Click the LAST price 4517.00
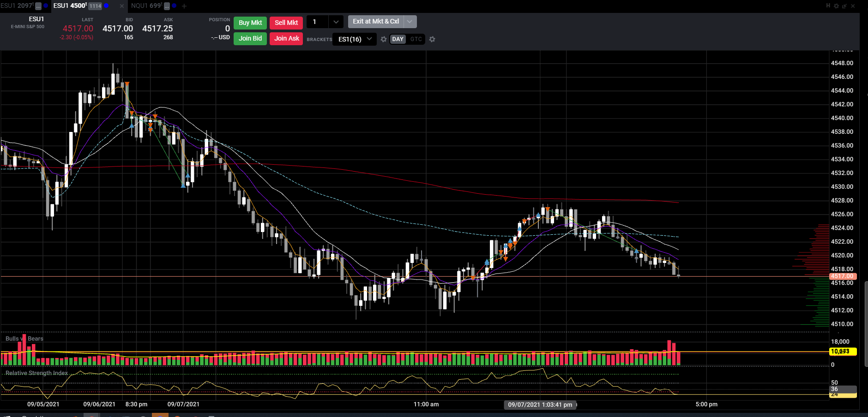Viewport: 868px width, 417px height. coord(78,29)
